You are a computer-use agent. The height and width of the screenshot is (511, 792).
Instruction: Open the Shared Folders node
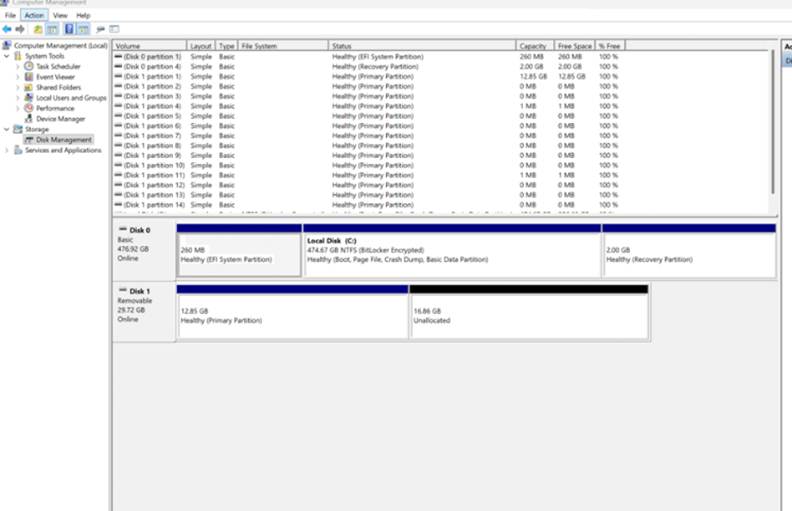tap(58, 87)
